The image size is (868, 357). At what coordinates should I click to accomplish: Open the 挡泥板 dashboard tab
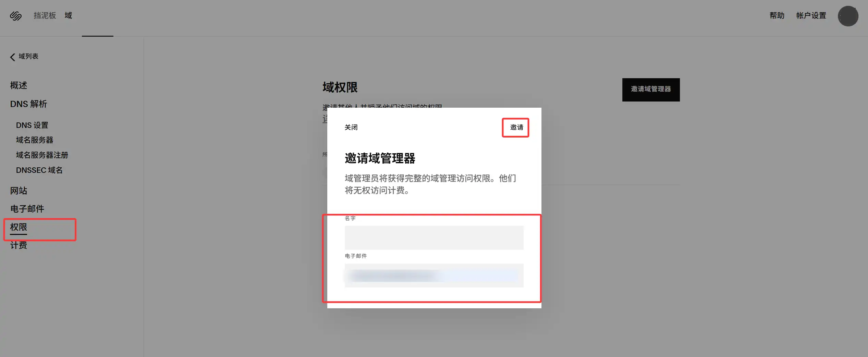pyautogui.click(x=45, y=15)
